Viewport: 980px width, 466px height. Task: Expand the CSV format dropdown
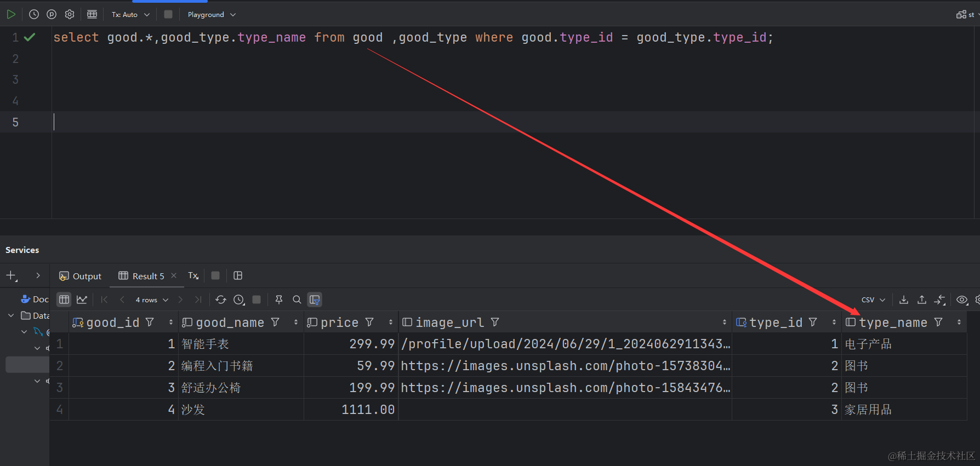click(x=873, y=300)
